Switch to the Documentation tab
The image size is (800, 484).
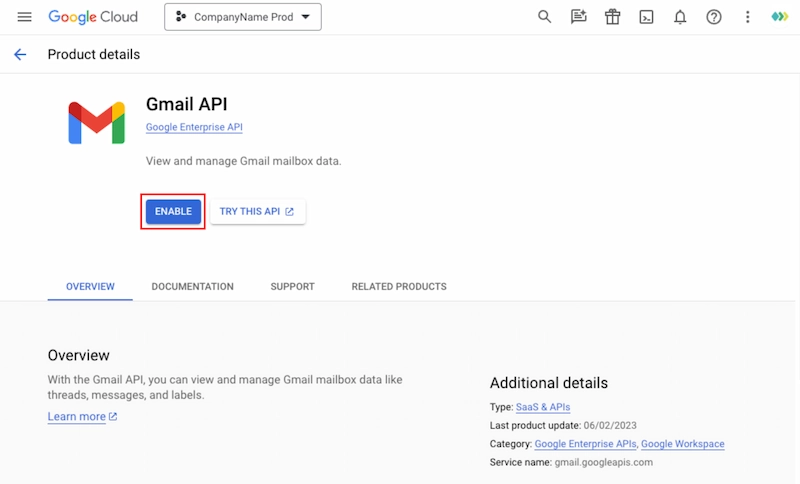point(192,286)
